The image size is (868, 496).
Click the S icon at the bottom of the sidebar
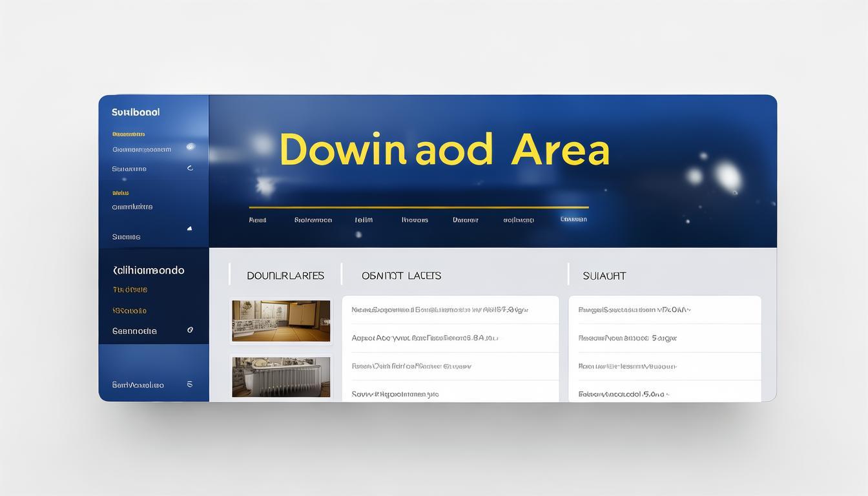189,384
